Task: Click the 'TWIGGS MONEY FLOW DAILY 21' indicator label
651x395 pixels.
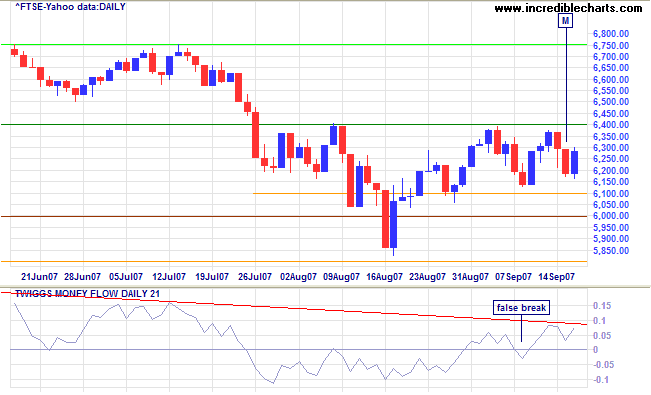Action: 87,294
